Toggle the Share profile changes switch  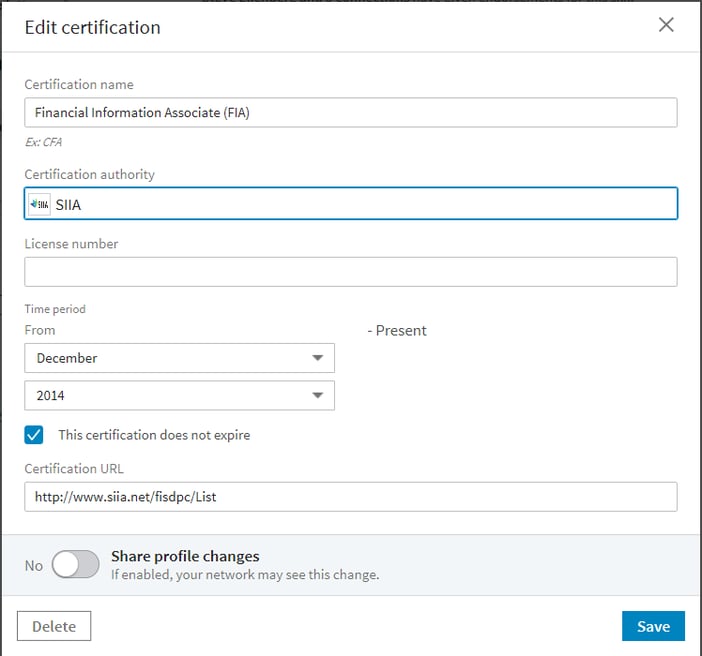click(75, 564)
